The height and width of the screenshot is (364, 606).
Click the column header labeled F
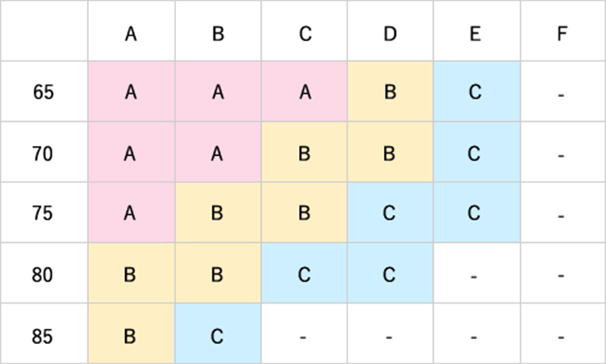click(x=562, y=34)
